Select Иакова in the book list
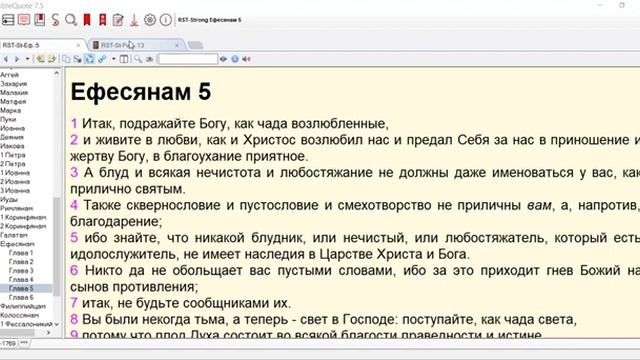This screenshot has width=640, height=360. (12, 146)
